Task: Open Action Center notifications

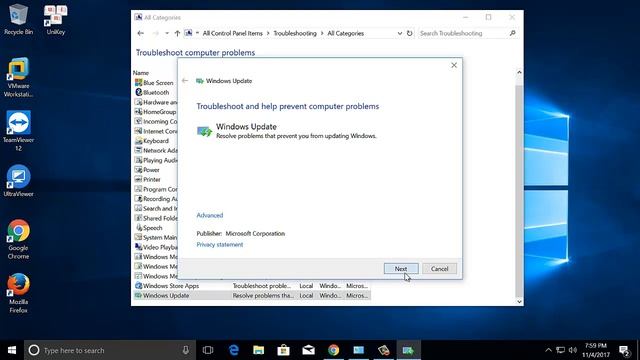Action: [624, 350]
